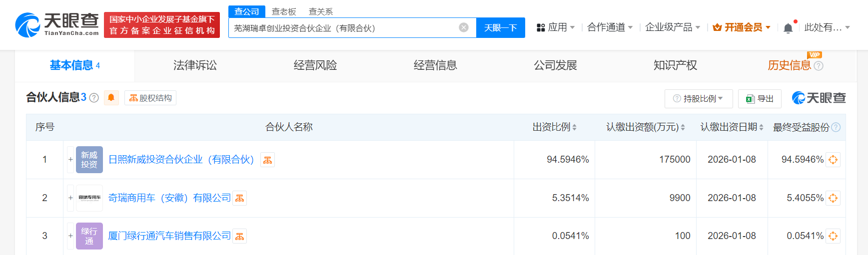
Task: Open the user account dropdown 此处有…
Action: coord(827,27)
